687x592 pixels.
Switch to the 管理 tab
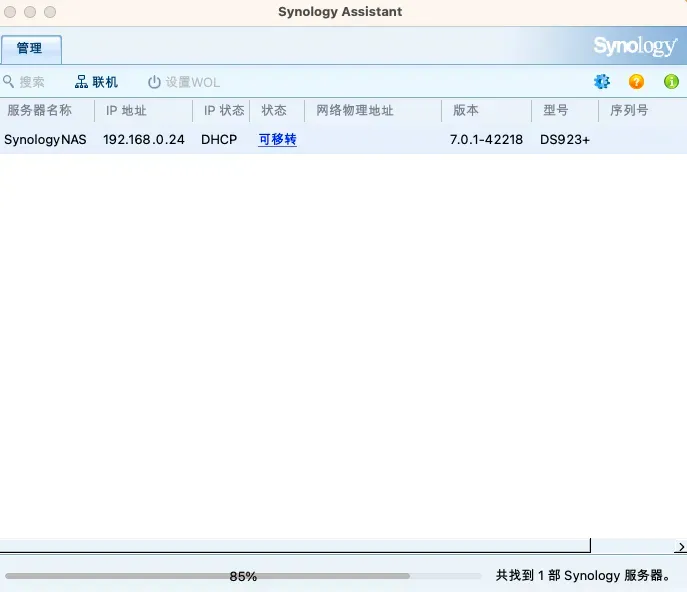click(x=31, y=48)
